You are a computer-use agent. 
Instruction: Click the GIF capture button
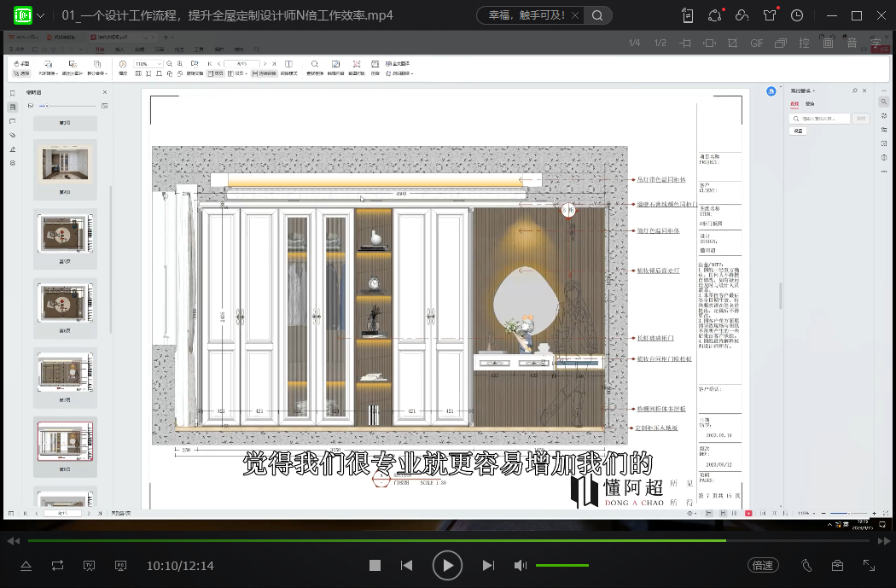click(757, 43)
